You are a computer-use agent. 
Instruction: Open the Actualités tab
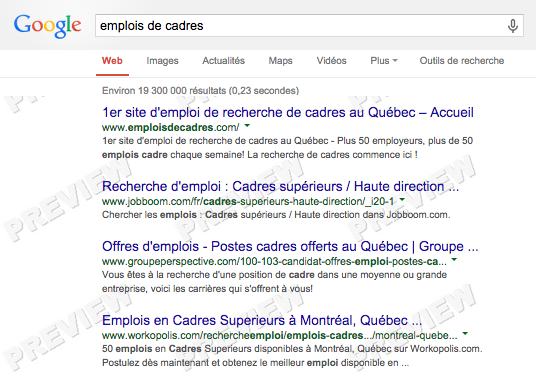pos(224,61)
